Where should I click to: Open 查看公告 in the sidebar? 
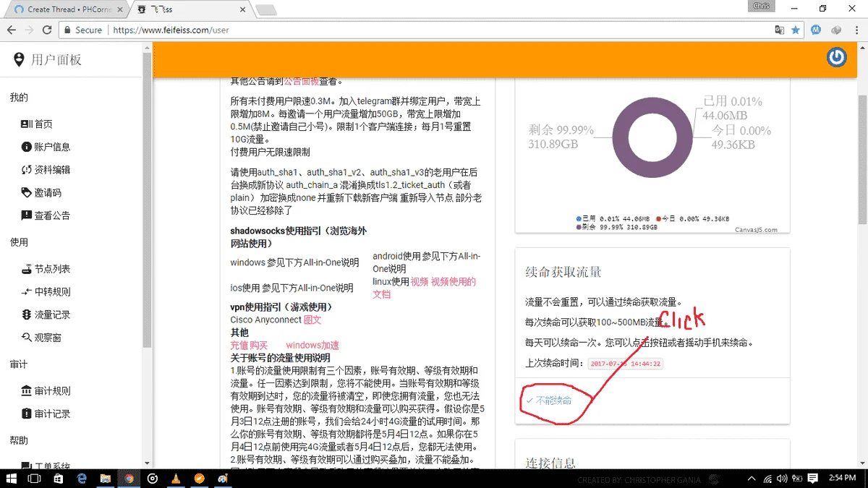point(46,216)
